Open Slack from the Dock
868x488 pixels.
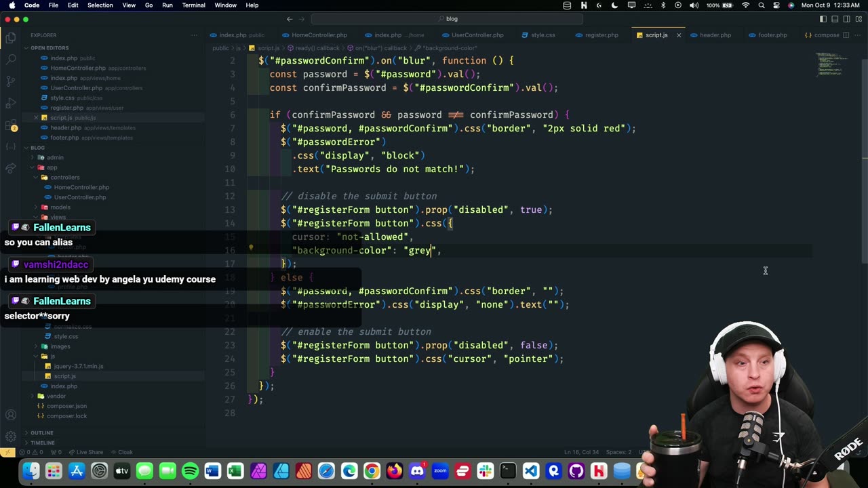click(486, 470)
